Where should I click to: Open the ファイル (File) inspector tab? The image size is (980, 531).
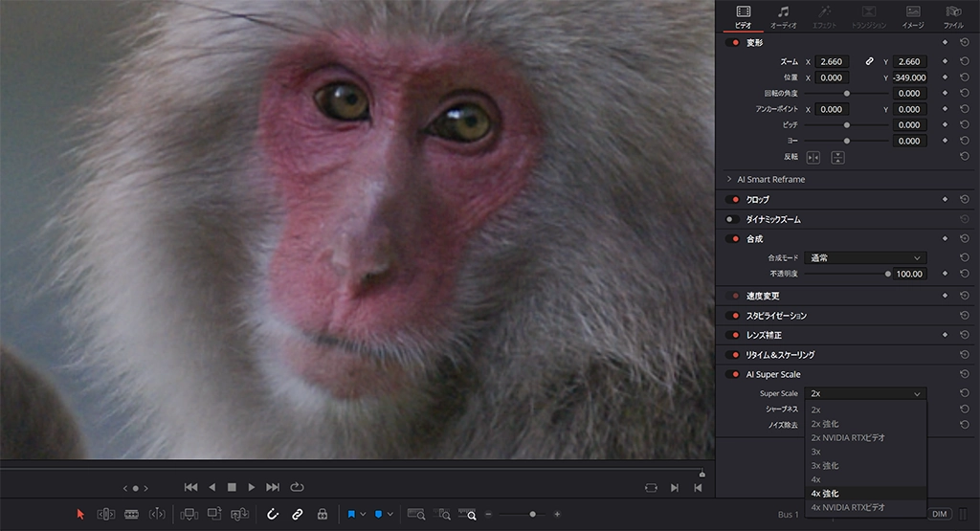[x=953, y=16]
